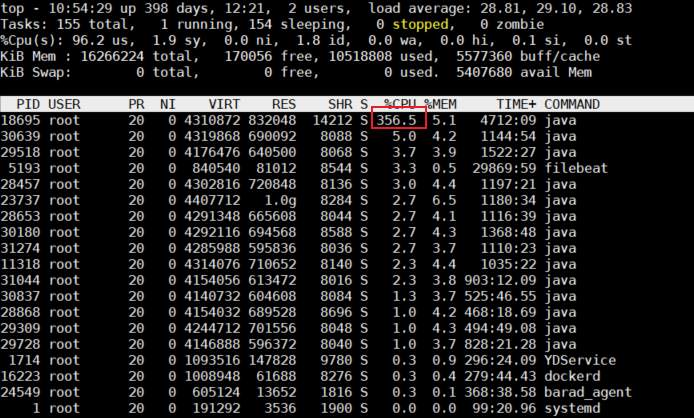Select the SHR column header
The image size is (694, 418).
point(340,104)
